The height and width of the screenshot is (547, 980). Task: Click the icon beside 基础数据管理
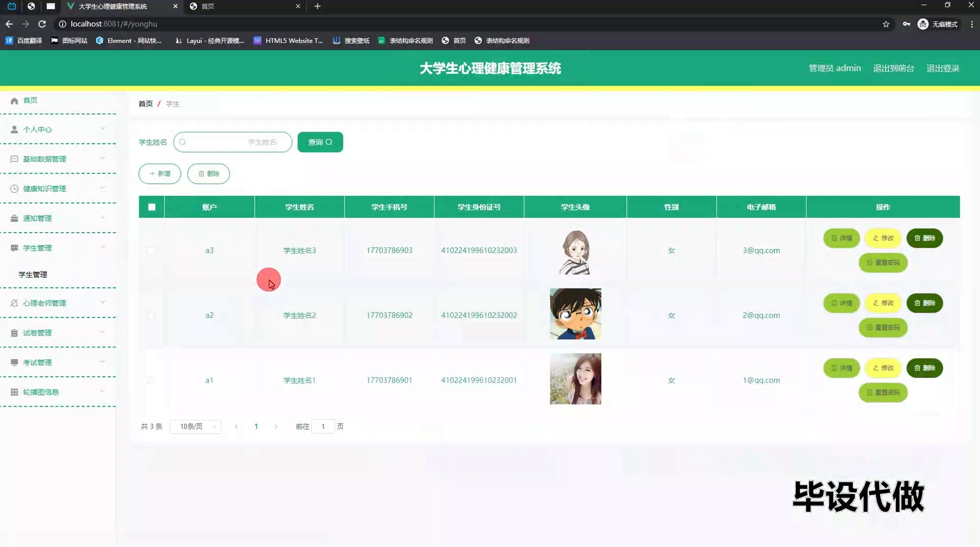click(x=14, y=159)
